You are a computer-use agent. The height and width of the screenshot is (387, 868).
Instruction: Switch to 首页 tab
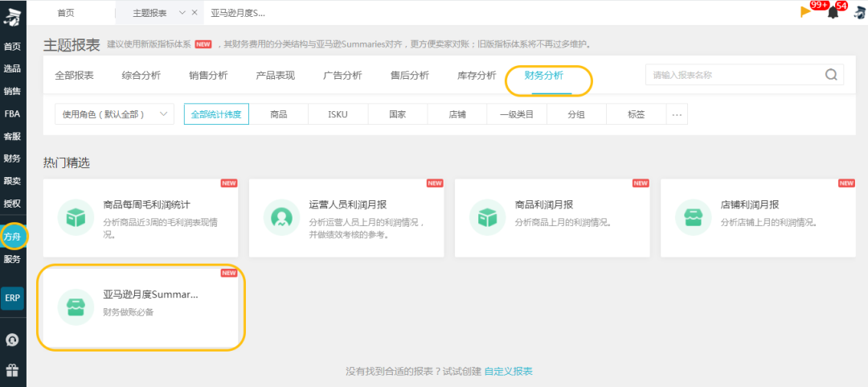66,13
